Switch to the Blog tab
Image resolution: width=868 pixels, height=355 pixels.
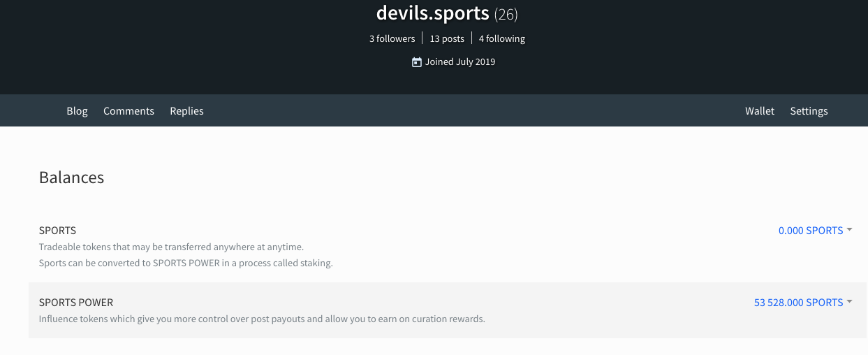(77, 111)
